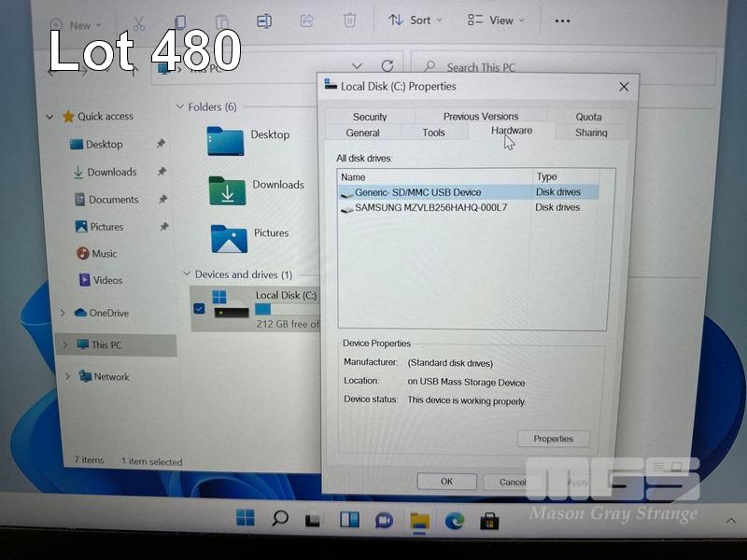Refresh the This PC view
The height and width of the screenshot is (560, 747).
pos(388,66)
